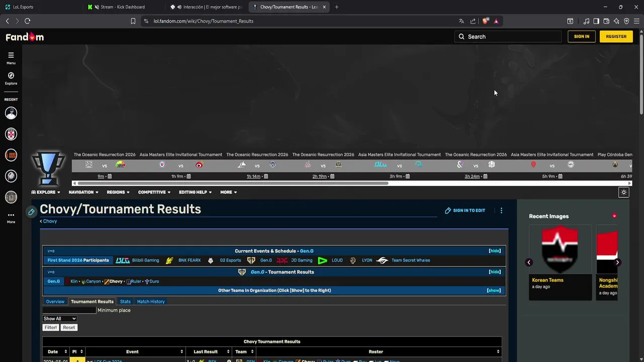Hide the Current Events & Schedule box
The image size is (644, 362).
(495, 251)
